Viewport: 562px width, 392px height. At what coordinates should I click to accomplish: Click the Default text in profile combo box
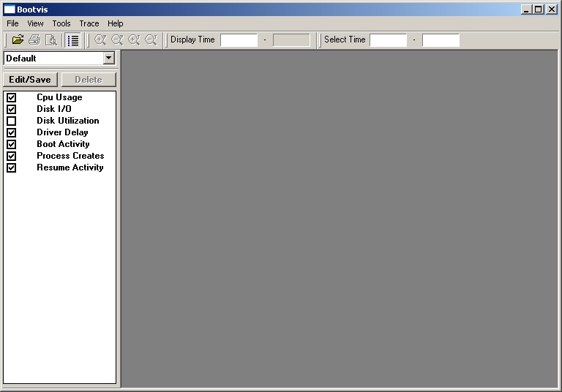[21, 59]
